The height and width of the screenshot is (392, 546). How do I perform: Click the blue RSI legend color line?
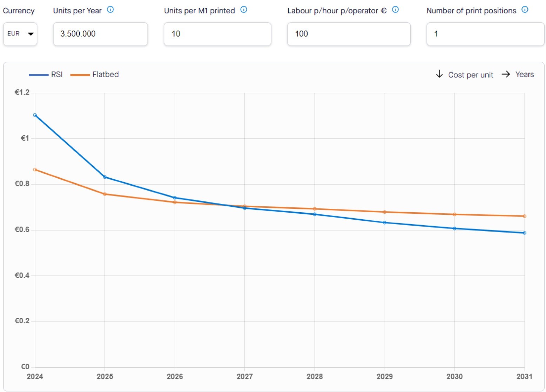pyautogui.click(x=39, y=75)
